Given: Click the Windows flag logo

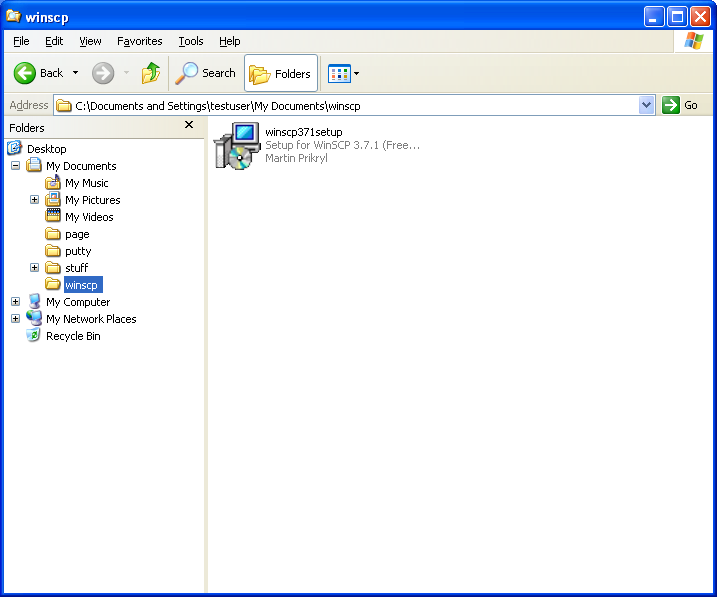Looking at the screenshot, I should coord(694,41).
